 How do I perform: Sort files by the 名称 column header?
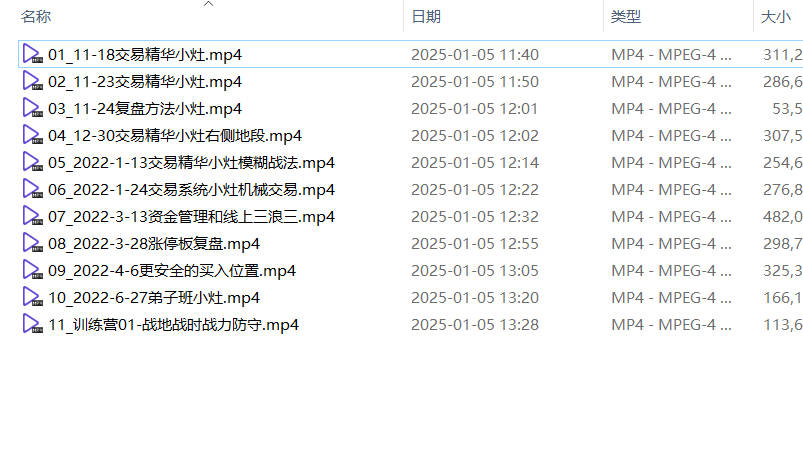coord(36,16)
